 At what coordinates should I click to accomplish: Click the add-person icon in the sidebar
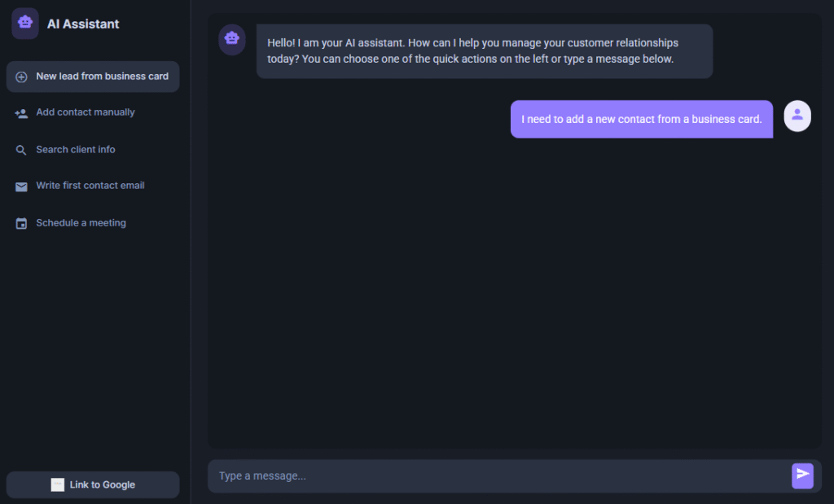coord(21,113)
